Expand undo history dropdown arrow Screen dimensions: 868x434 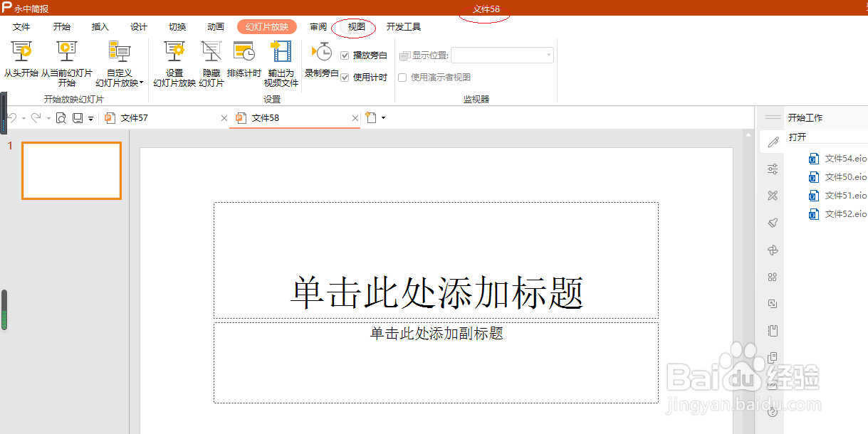[x=23, y=119]
